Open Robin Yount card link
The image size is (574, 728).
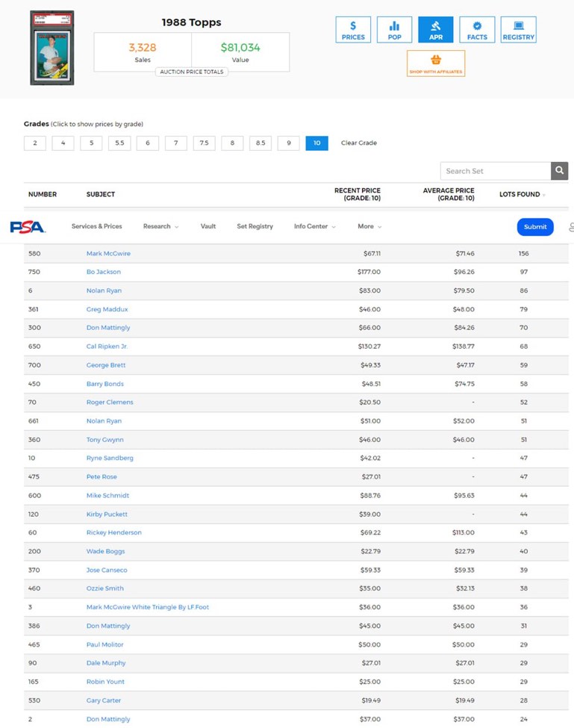pos(105,682)
